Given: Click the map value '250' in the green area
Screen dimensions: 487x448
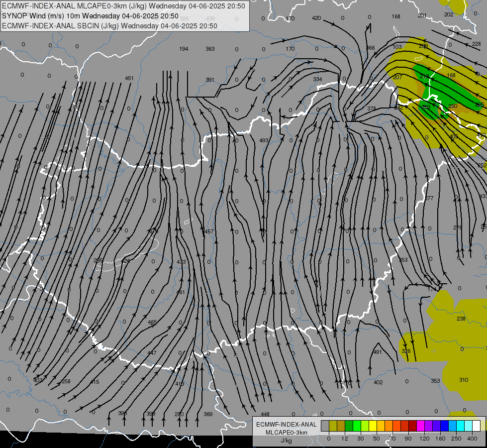Looking at the screenshot, I should [453, 107].
